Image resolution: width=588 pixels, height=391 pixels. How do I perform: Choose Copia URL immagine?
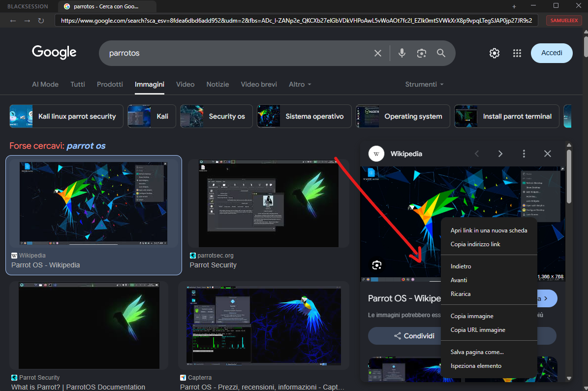(489, 330)
